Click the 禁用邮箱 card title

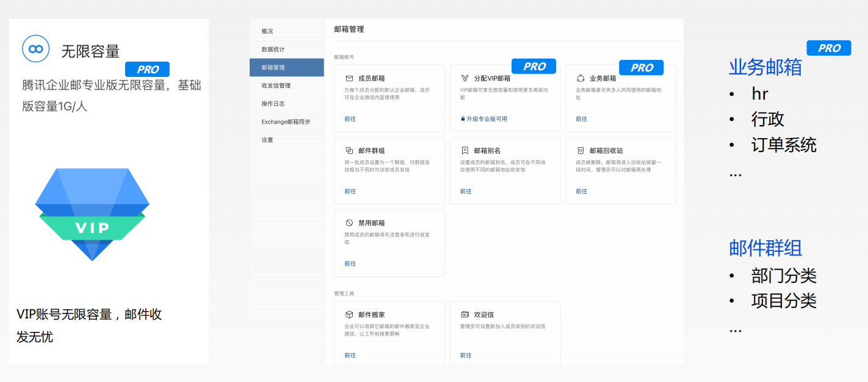tap(371, 223)
